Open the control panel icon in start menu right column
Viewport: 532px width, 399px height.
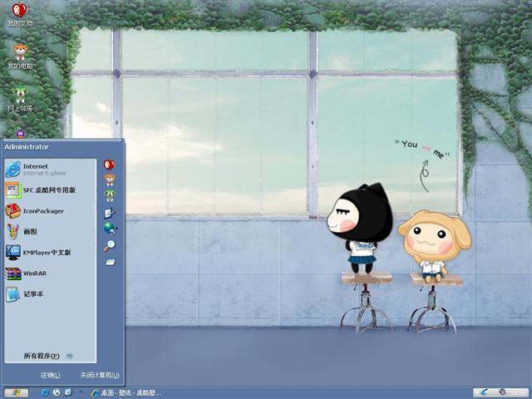pyautogui.click(x=110, y=213)
